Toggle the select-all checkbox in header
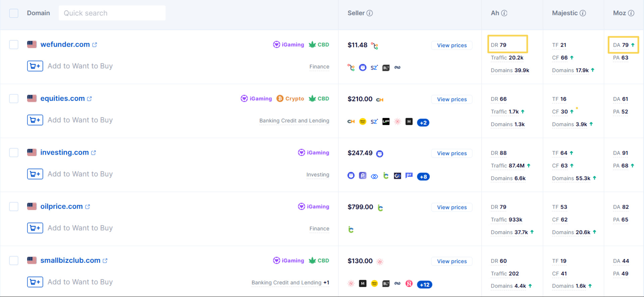This screenshot has height=297, width=644. tap(14, 13)
